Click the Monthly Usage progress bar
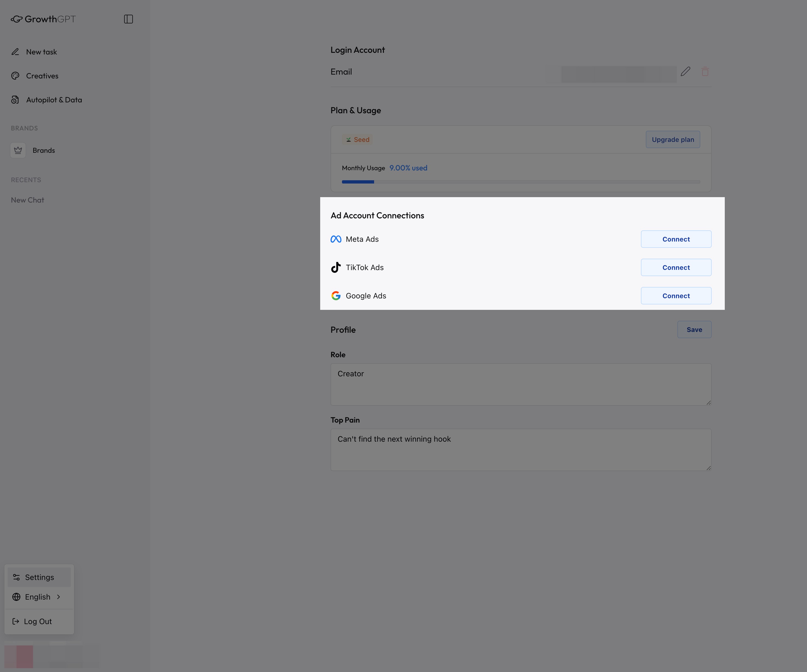This screenshot has width=807, height=672. click(521, 182)
